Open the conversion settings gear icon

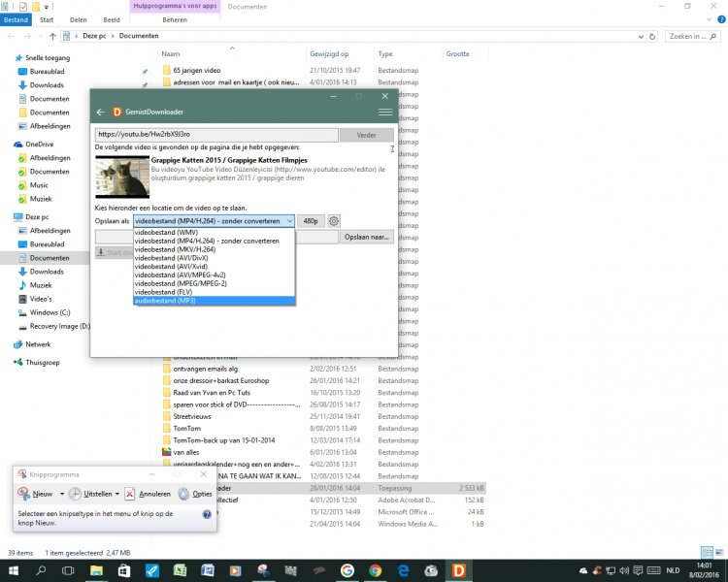335,221
